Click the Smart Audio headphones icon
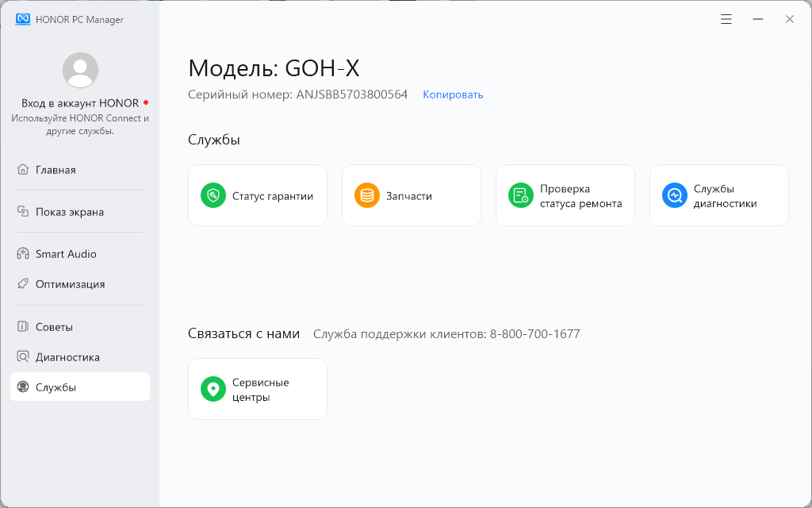This screenshot has height=508, width=812. click(23, 254)
